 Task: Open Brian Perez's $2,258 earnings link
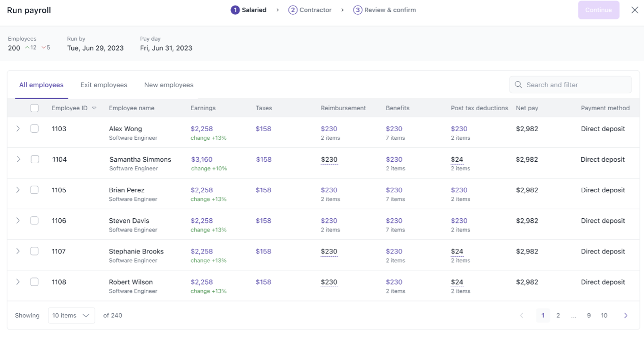click(202, 190)
